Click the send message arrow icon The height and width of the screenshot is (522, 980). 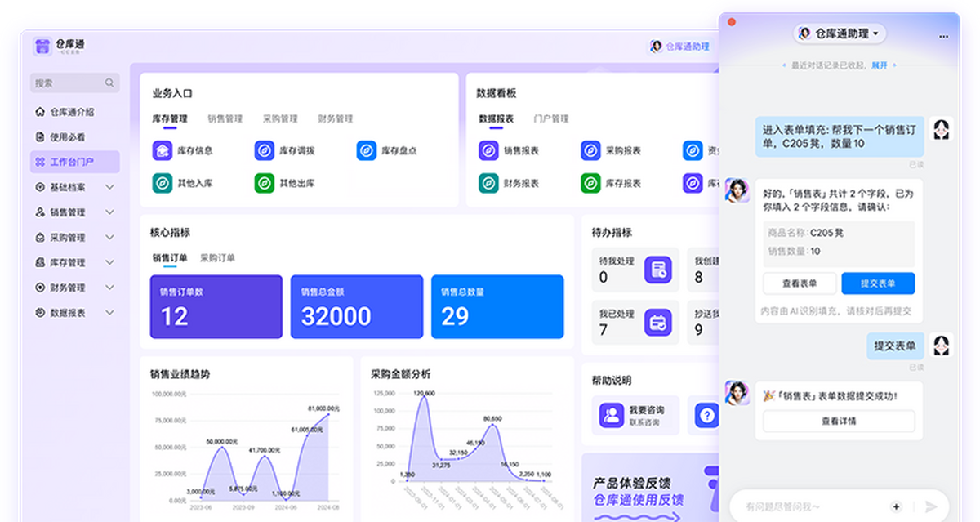[930, 506]
